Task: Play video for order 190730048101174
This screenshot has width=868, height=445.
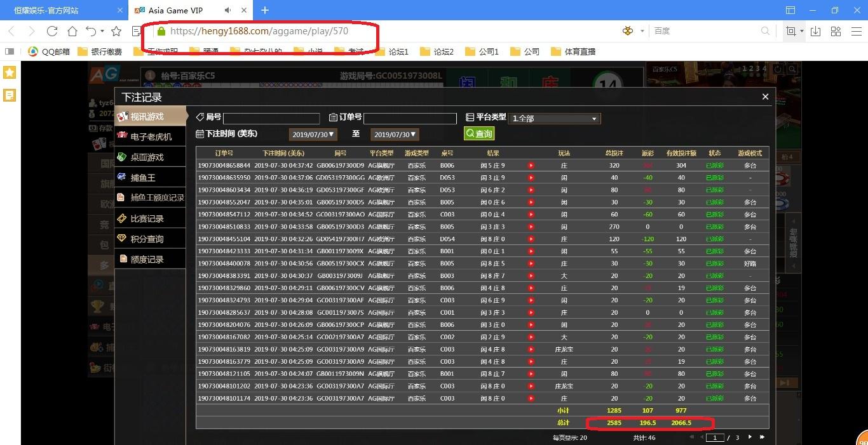Action: (x=531, y=399)
